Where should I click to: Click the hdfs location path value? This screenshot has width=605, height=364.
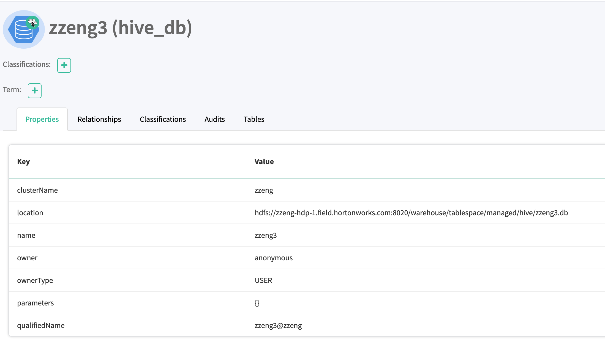tap(411, 213)
